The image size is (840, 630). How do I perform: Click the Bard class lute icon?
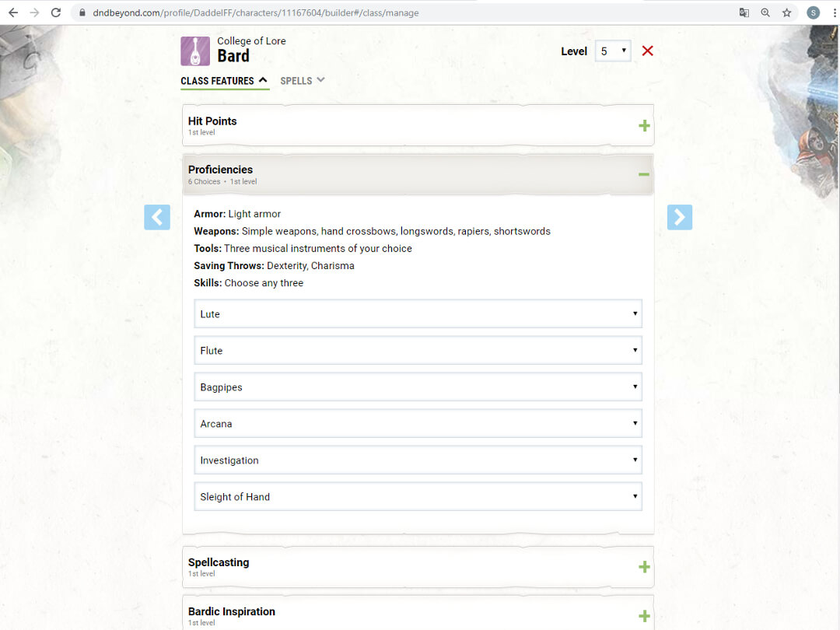(195, 51)
